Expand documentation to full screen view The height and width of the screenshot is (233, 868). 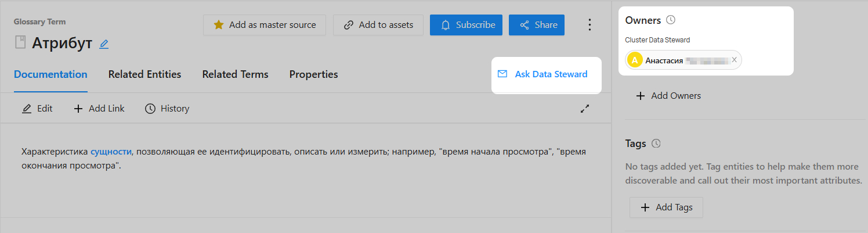click(585, 109)
